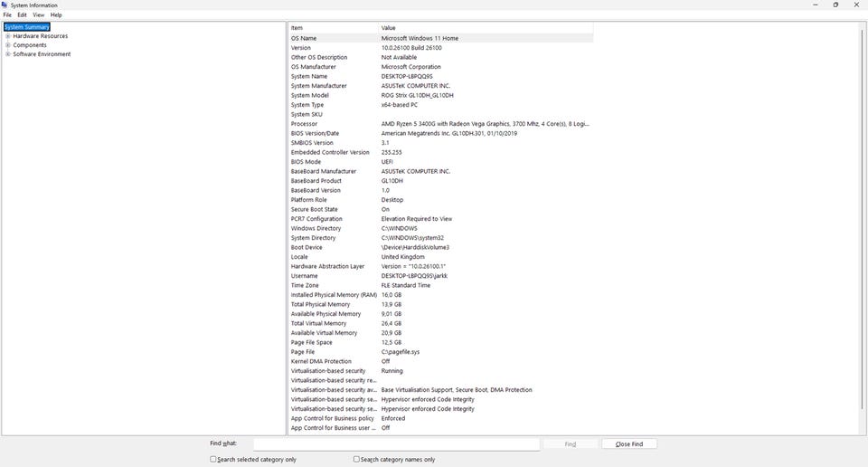Viewport: 868px width, 467px height.
Task: Select the PCR7 Configuration row
Action: click(440, 219)
